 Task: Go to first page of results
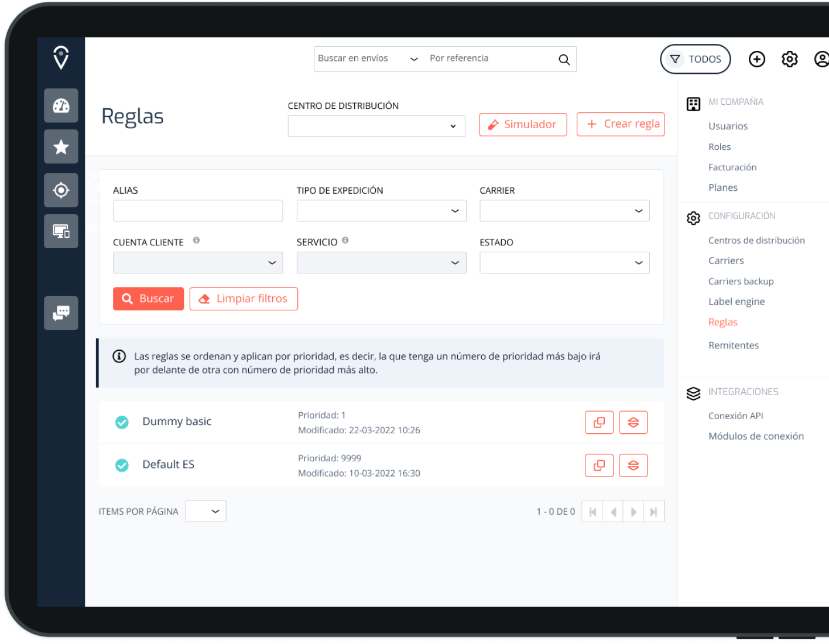[x=592, y=512]
